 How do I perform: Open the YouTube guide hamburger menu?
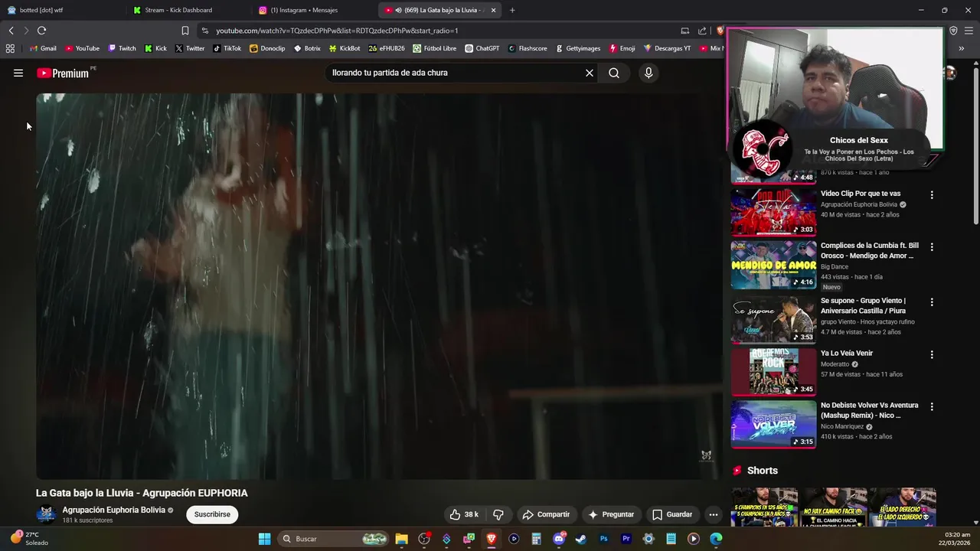[x=18, y=73]
